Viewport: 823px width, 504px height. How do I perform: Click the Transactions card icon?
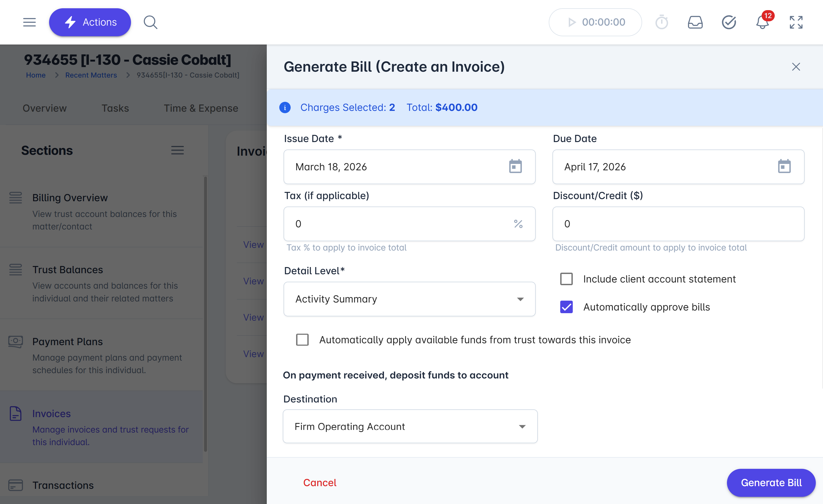[15, 485]
